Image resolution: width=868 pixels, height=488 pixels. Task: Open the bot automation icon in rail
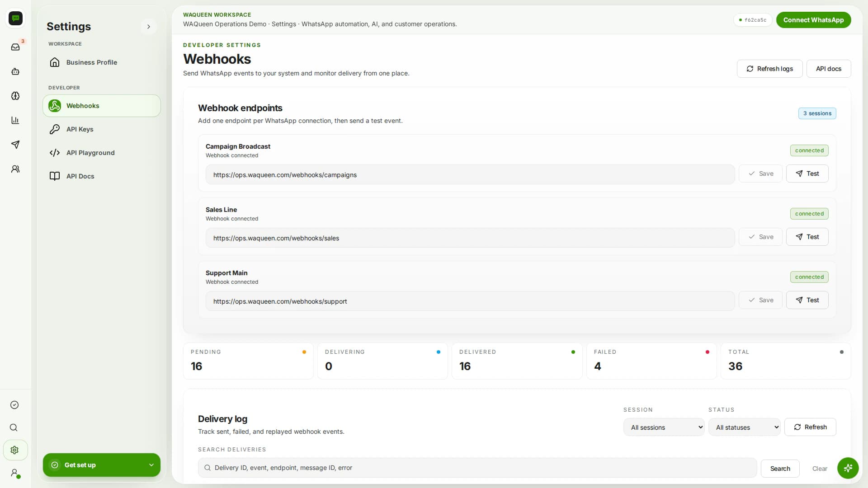pos(15,71)
